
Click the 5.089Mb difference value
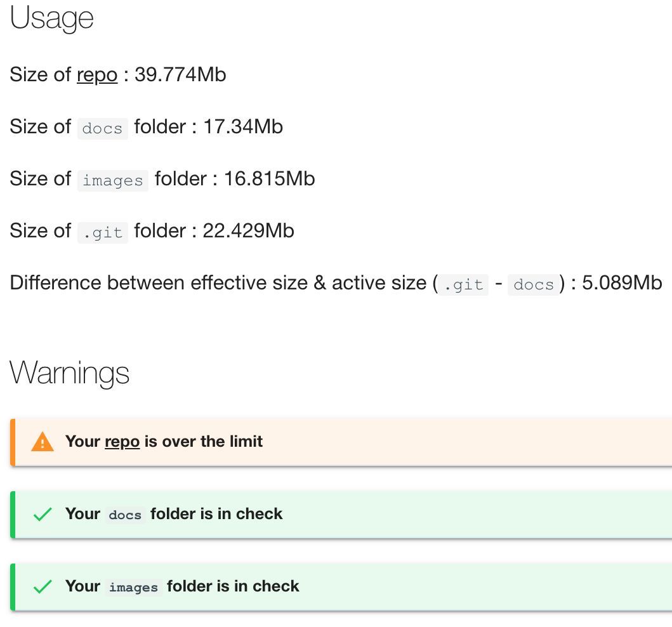click(x=622, y=283)
